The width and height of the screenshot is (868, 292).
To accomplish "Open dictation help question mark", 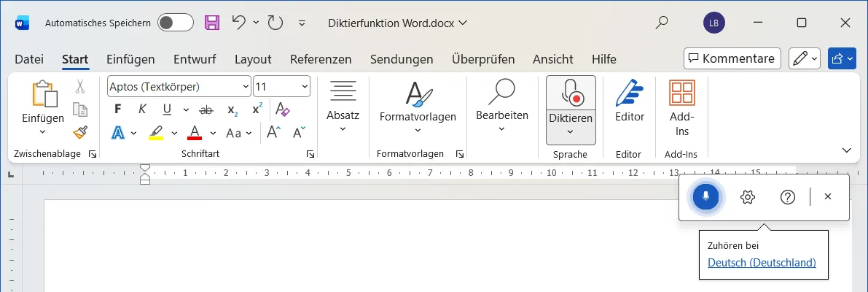I will [x=787, y=196].
